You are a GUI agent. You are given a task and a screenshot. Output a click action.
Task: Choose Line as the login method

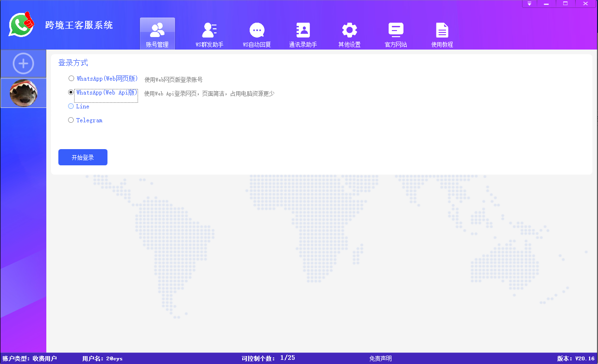click(71, 106)
